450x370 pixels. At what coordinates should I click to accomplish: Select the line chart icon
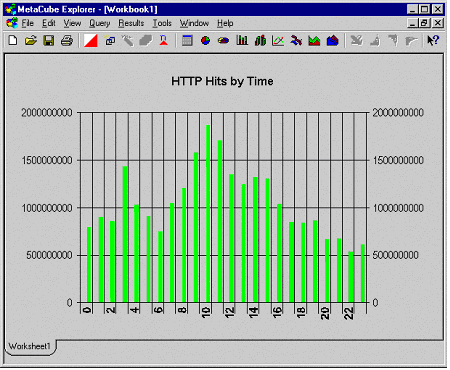pyautogui.click(x=278, y=41)
